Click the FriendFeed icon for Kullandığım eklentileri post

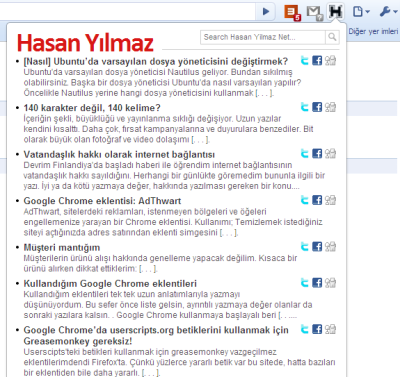click(330, 283)
